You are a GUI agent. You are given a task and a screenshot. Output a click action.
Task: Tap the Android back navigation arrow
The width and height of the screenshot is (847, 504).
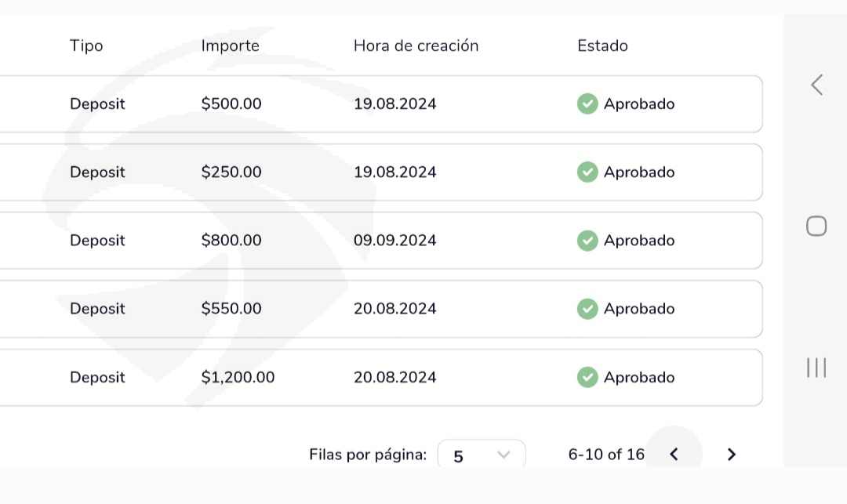click(x=816, y=85)
